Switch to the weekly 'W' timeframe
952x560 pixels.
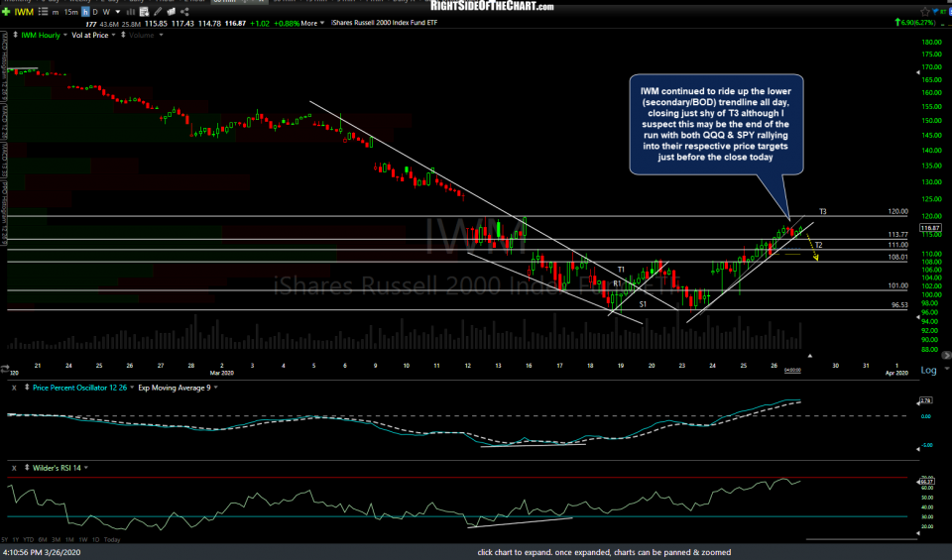tap(106, 12)
